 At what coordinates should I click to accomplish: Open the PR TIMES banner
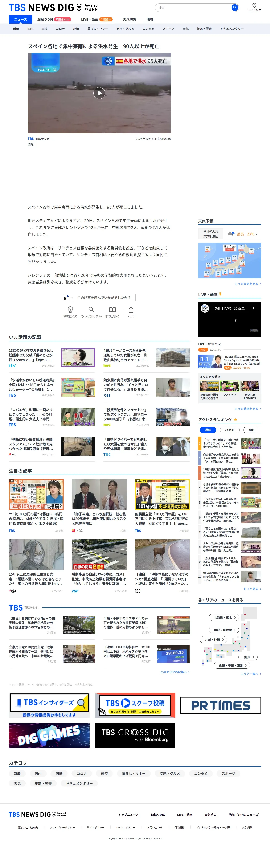221,705
